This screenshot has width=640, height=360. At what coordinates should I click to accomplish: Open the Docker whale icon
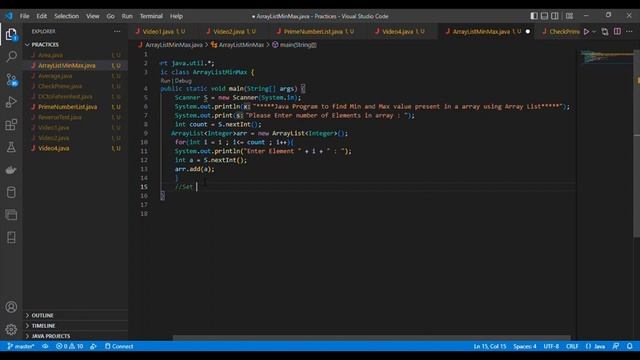[x=11, y=170]
